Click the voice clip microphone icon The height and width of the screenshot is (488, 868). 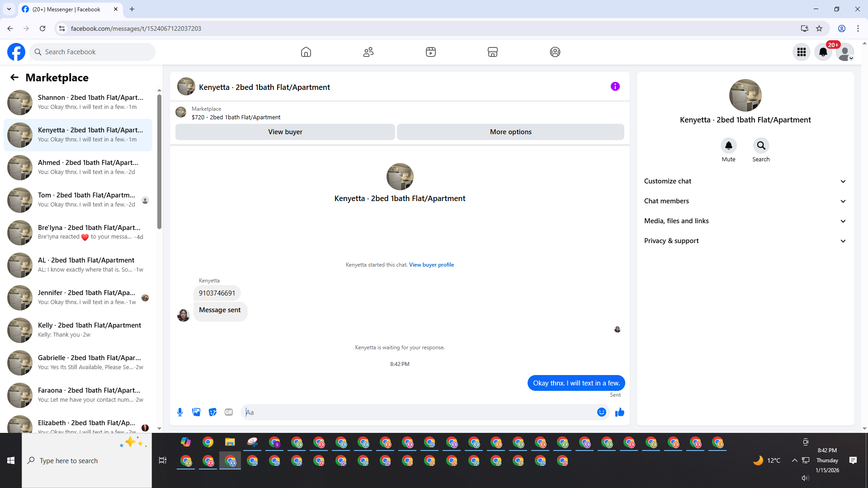tap(180, 412)
